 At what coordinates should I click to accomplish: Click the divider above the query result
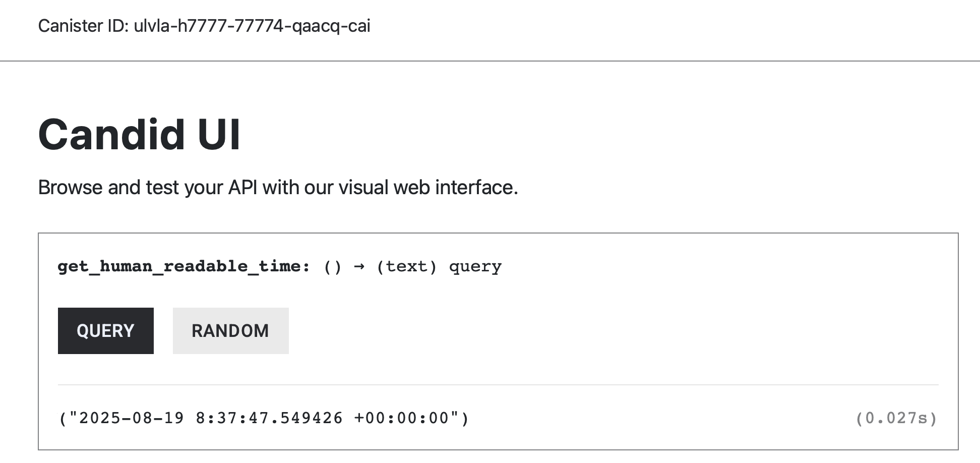coord(499,384)
